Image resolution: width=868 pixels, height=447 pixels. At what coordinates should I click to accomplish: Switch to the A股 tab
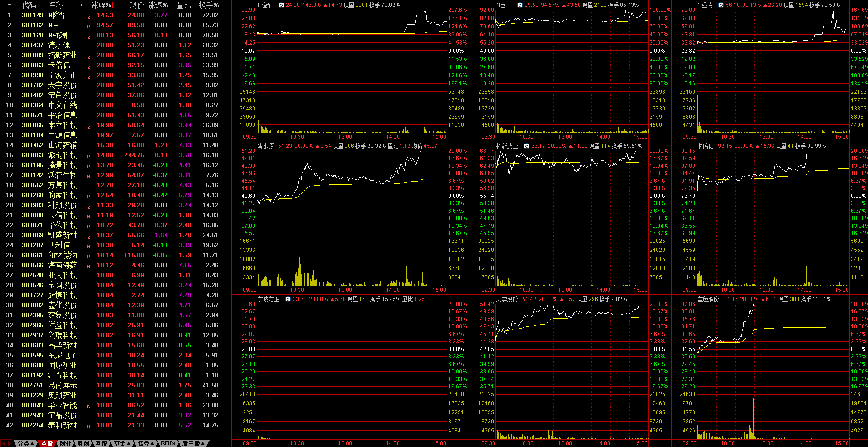point(47,443)
